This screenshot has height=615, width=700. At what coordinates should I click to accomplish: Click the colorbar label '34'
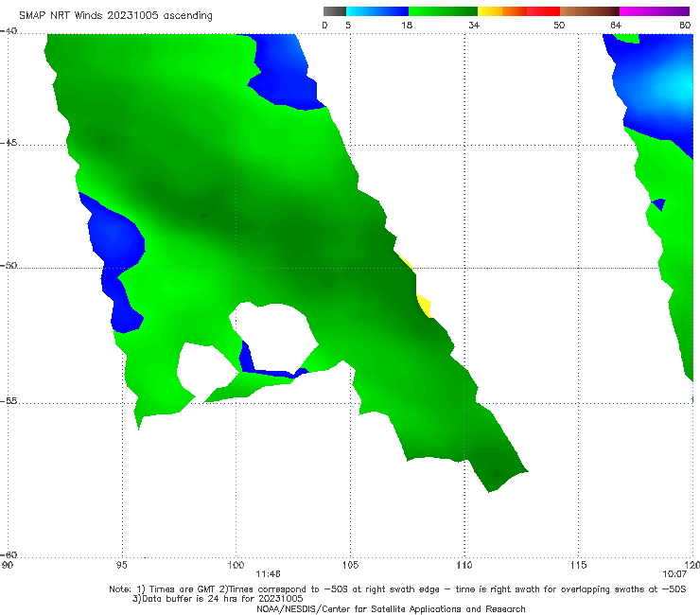tap(474, 25)
